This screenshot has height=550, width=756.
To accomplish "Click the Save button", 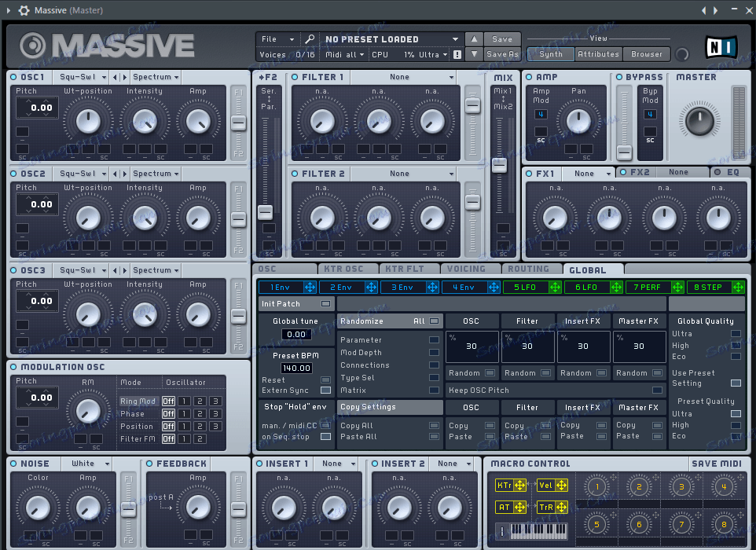I will click(x=502, y=39).
